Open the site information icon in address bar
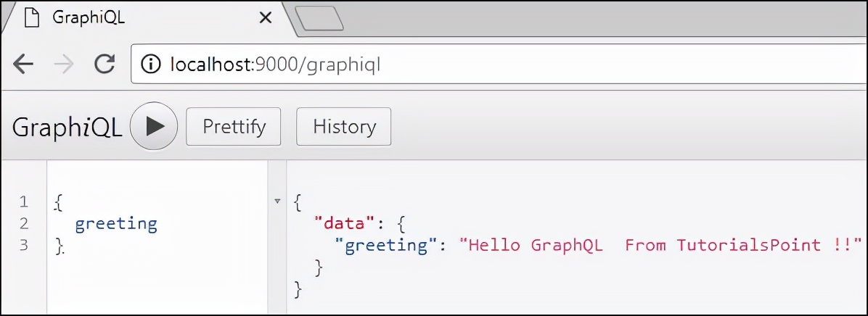 tap(150, 65)
